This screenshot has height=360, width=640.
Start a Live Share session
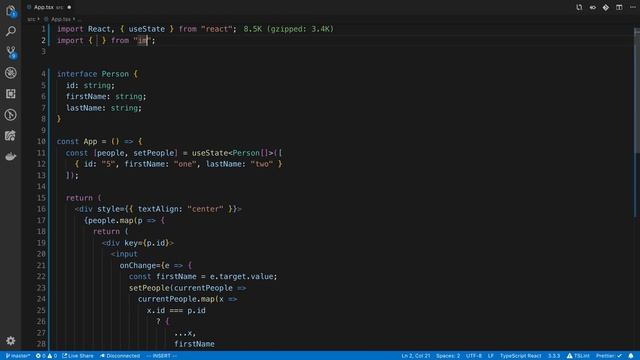click(x=78, y=356)
